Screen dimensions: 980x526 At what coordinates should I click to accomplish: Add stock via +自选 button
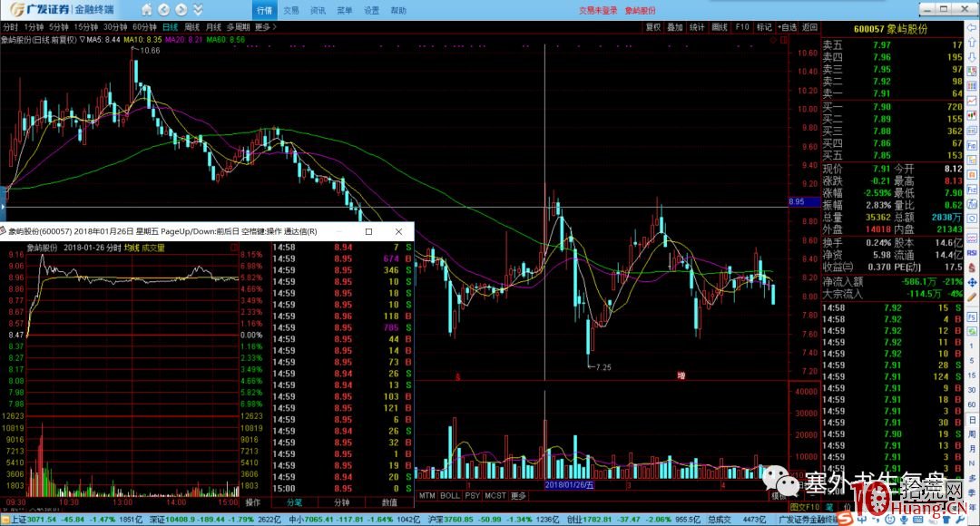[x=788, y=27]
